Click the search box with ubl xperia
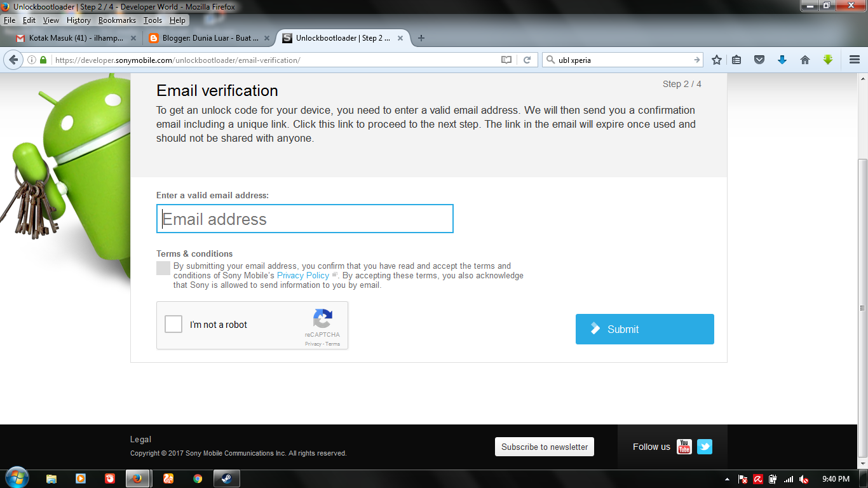 tap(623, 60)
